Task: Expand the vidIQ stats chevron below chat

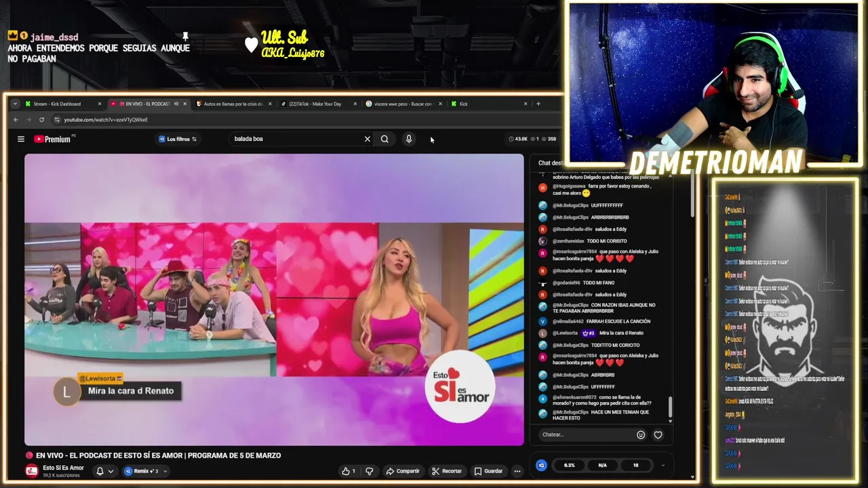Action: point(663,465)
